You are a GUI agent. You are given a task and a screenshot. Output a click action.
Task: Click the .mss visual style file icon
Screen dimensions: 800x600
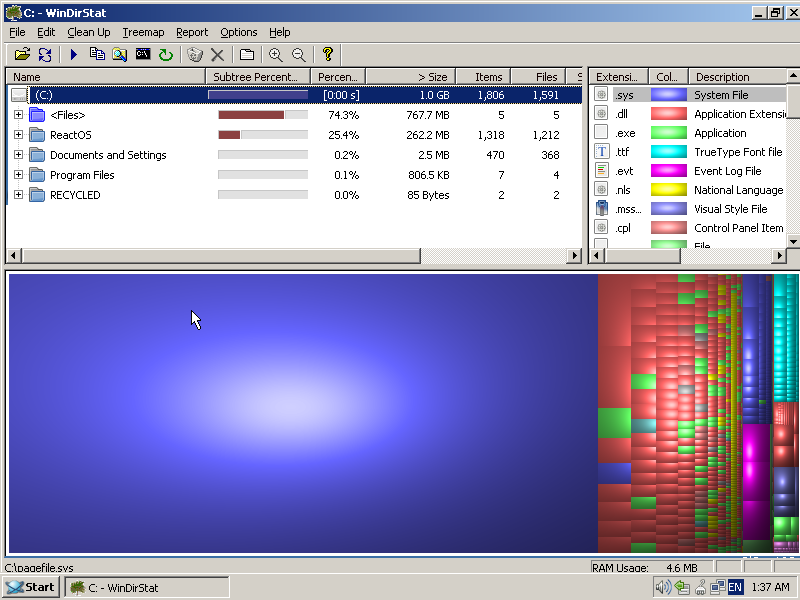point(602,208)
